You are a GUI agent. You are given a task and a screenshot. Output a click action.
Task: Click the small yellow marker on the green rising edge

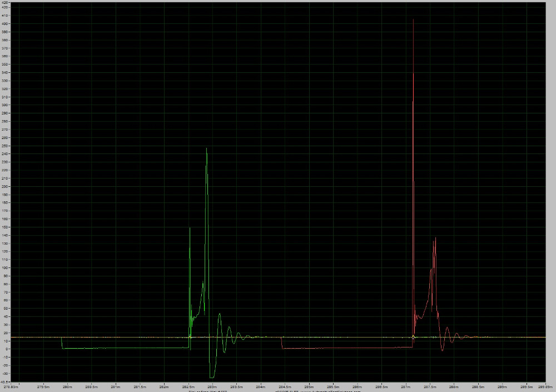tap(190, 337)
